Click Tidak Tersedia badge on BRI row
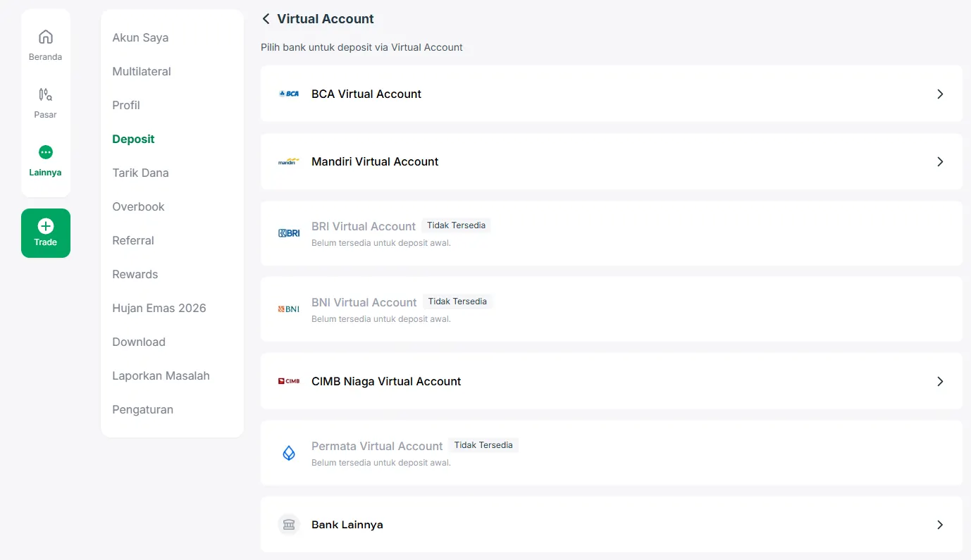The width and height of the screenshot is (971, 560). (456, 225)
